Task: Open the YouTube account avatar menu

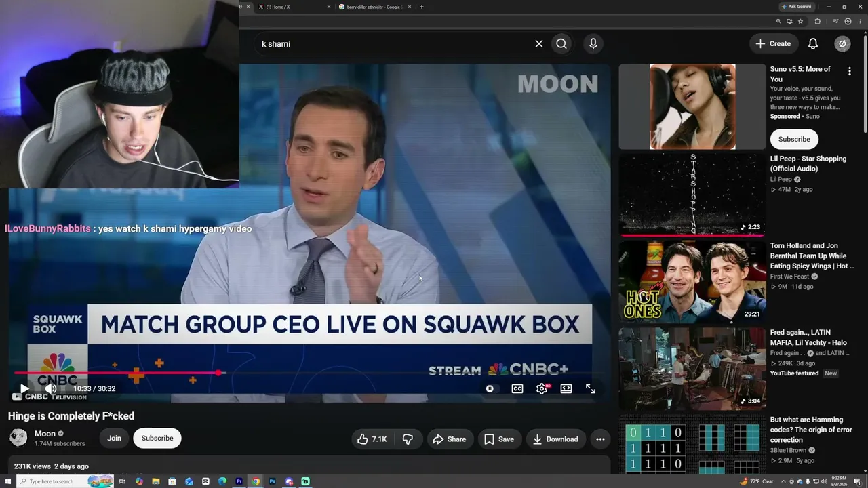Action: [x=842, y=43]
